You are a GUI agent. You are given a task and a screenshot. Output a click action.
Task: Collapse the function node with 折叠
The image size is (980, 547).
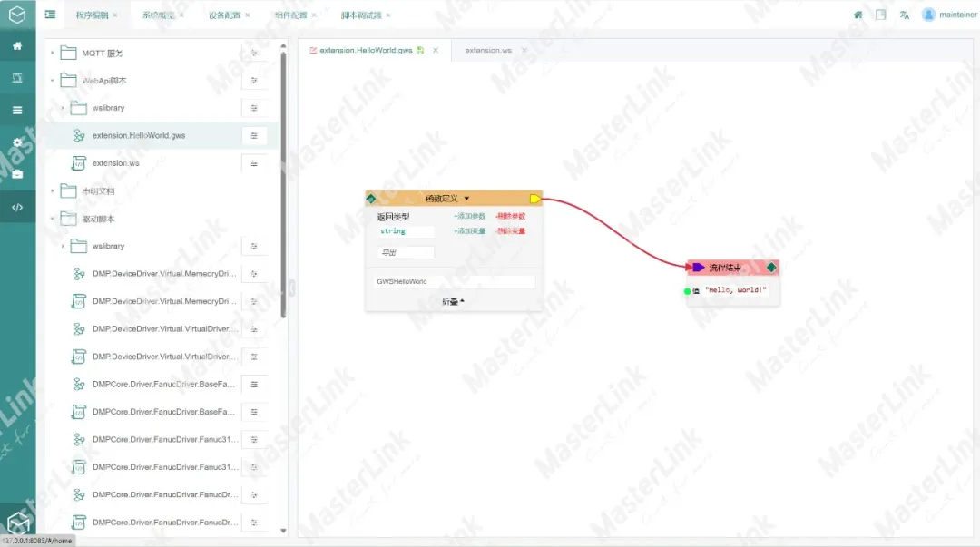(x=454, y=301)
